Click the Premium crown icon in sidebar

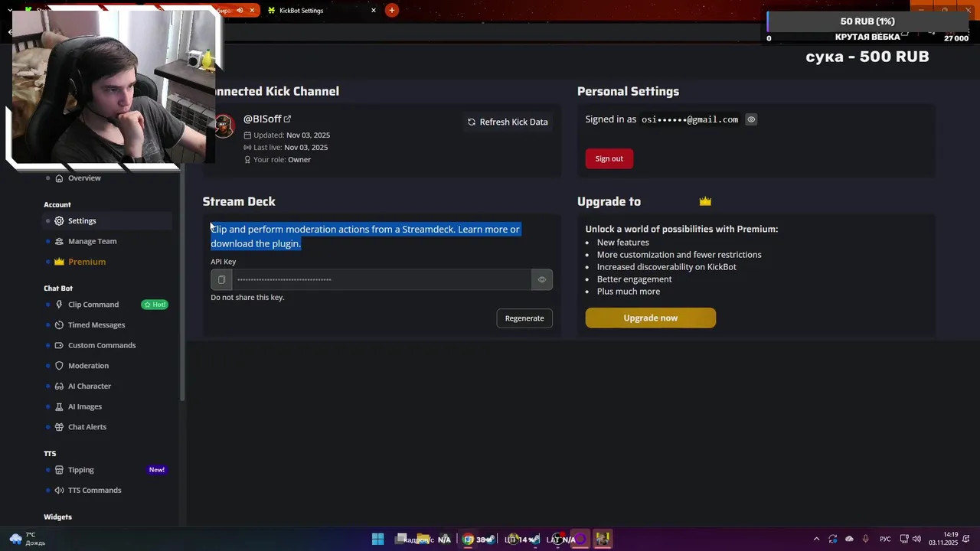(x=59, y=262)
